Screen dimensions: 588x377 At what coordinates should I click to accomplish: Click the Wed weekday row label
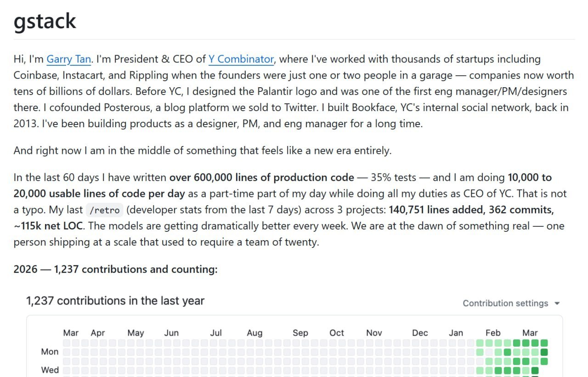pyautogui.click(x=50, y=370)
